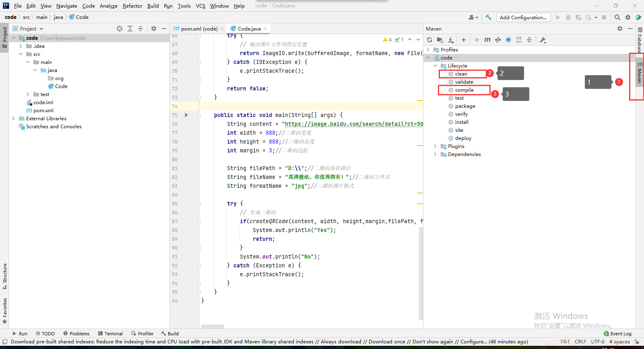The image size is (644, 349).
Task: Open Favorites side tool window
Action: pos(5,311)
